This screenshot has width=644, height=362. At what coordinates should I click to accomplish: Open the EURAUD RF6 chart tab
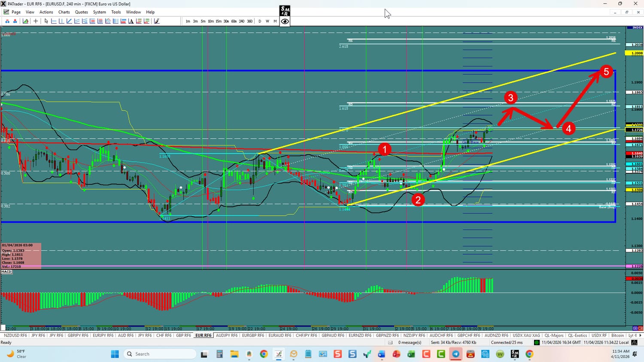pos(279,335)
